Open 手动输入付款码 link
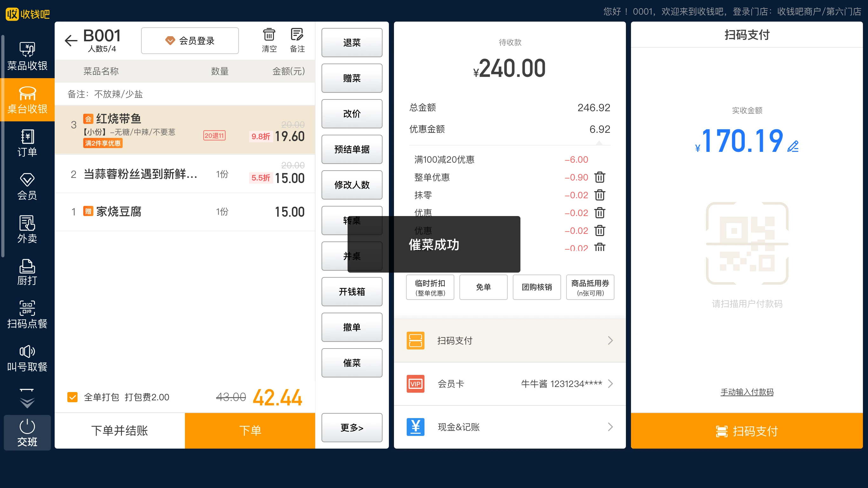This screenshot has width=868, height=488. click(747, 392)
